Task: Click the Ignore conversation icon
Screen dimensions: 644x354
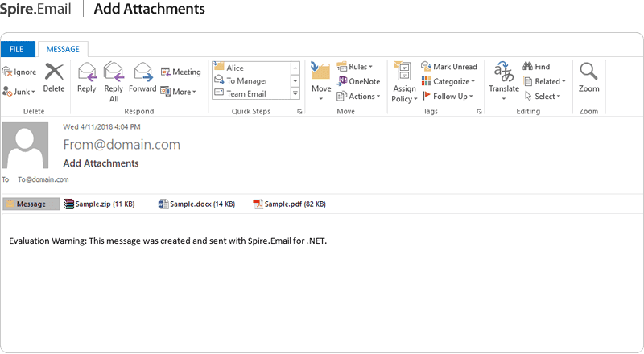Action: point(7,72)
